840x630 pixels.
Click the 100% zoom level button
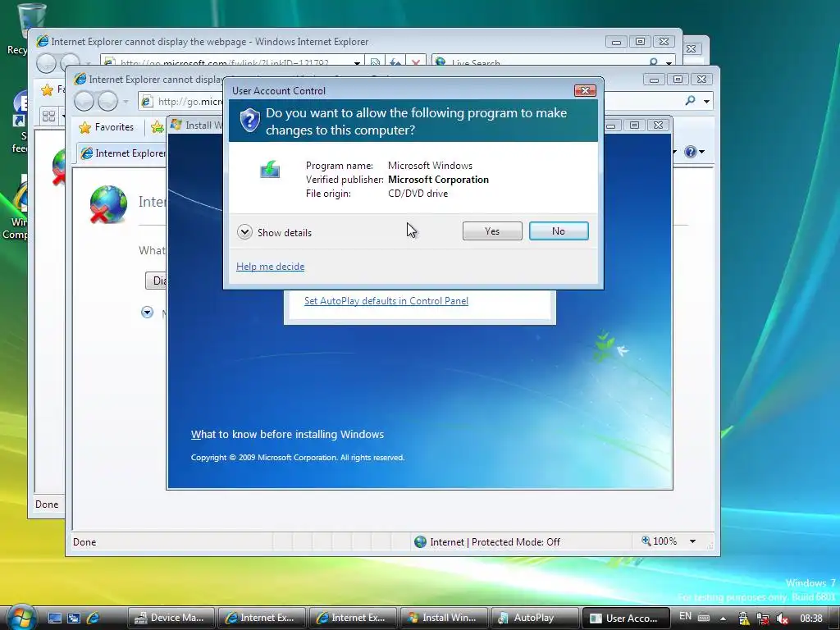point(660,541)
